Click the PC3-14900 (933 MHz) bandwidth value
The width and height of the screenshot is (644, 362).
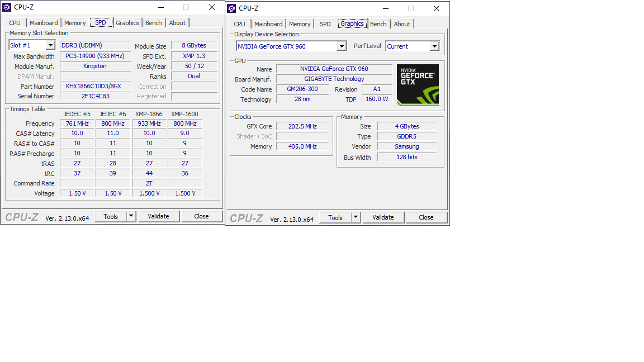point(95,56)
